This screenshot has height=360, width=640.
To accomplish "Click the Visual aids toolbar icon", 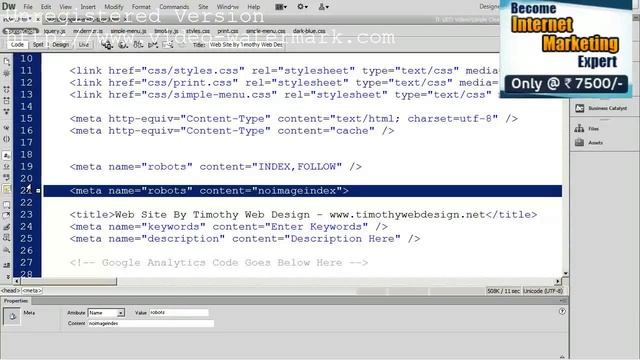I will click(168, 44).
